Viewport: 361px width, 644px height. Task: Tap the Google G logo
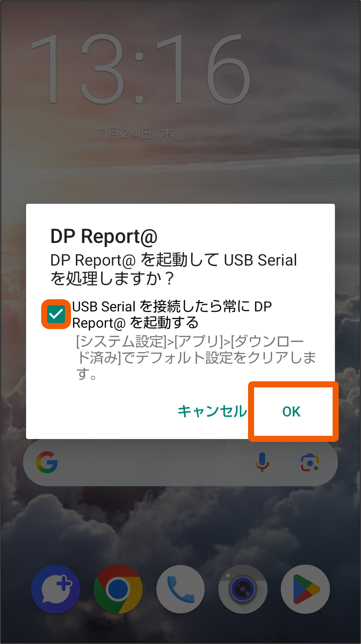pyautogui.click(x=47, y=462)
